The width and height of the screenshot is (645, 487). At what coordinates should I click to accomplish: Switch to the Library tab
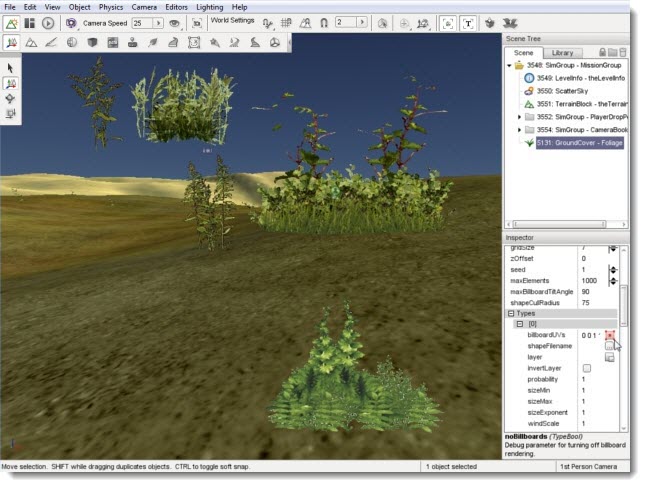coord(562,53)
